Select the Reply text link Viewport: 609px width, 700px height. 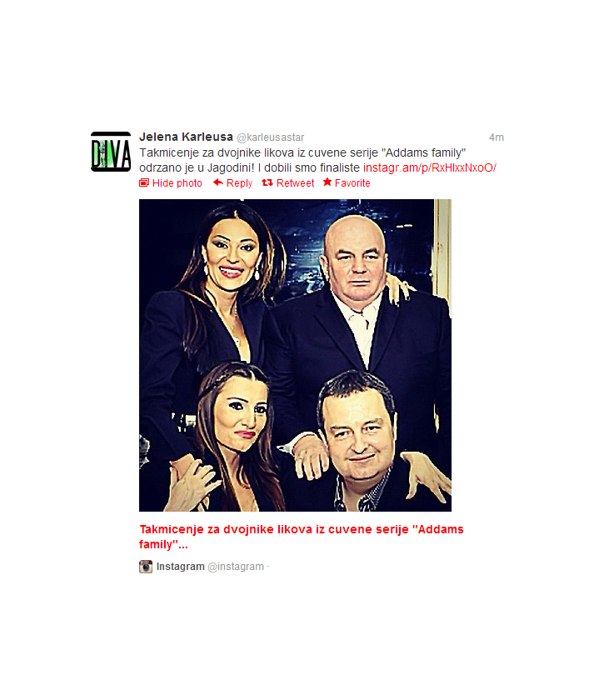tap(239, 183)
